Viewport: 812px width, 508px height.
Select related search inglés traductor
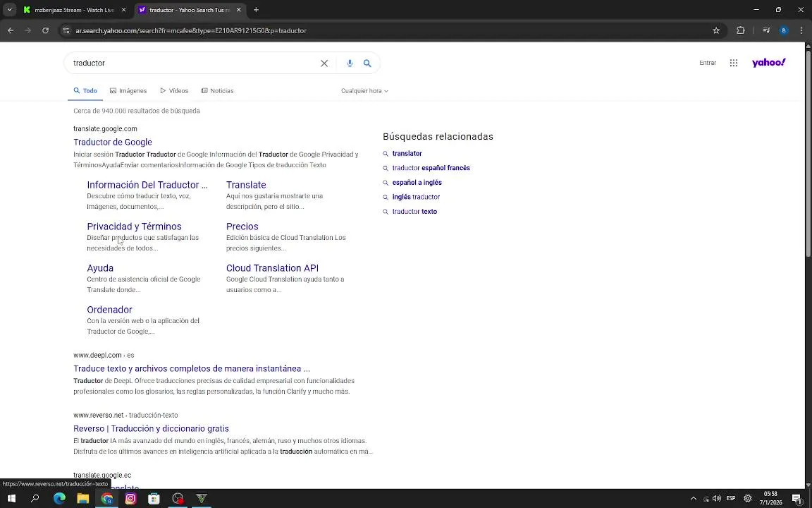[x=416, y=197]
